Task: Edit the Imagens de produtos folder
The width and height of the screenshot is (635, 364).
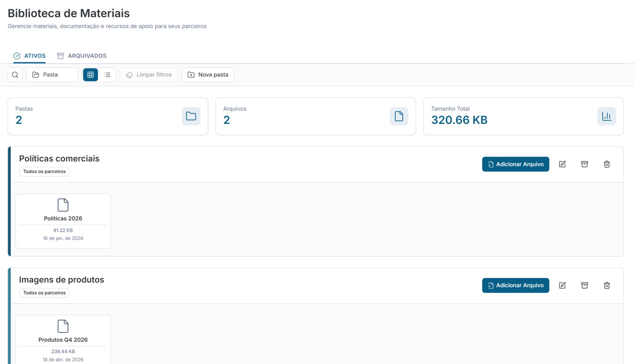Action: (562, 285)
